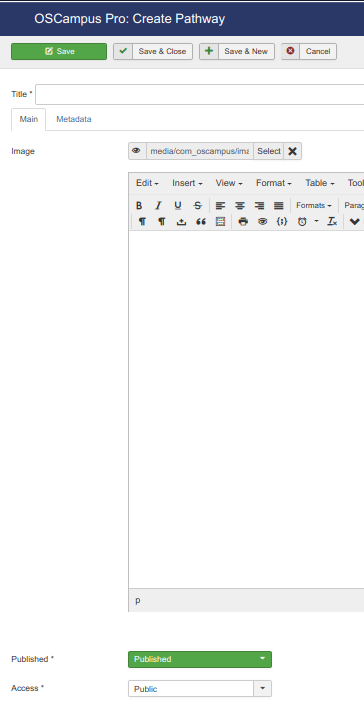Click the Access field label
Screen dimensions: 364x705
[27, 688]
